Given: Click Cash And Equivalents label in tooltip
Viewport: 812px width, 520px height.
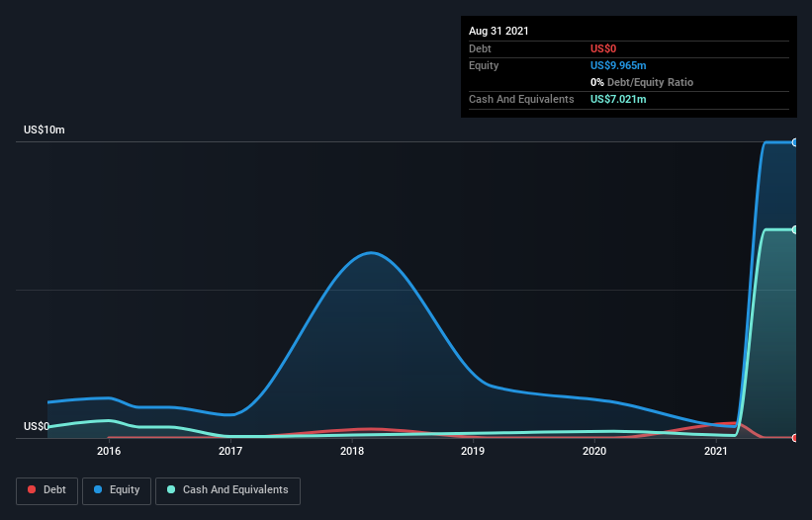Looking at the screenshot, I should 521,99.
